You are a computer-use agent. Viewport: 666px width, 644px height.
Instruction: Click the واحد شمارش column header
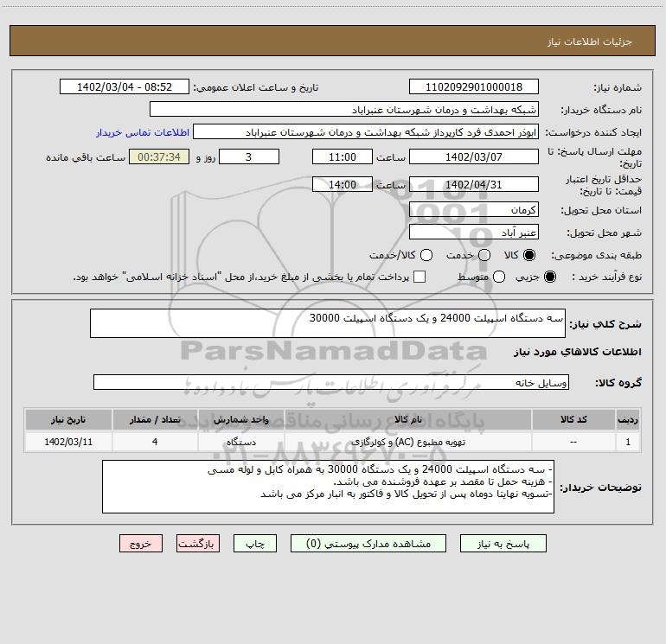(x=240, y=419)
